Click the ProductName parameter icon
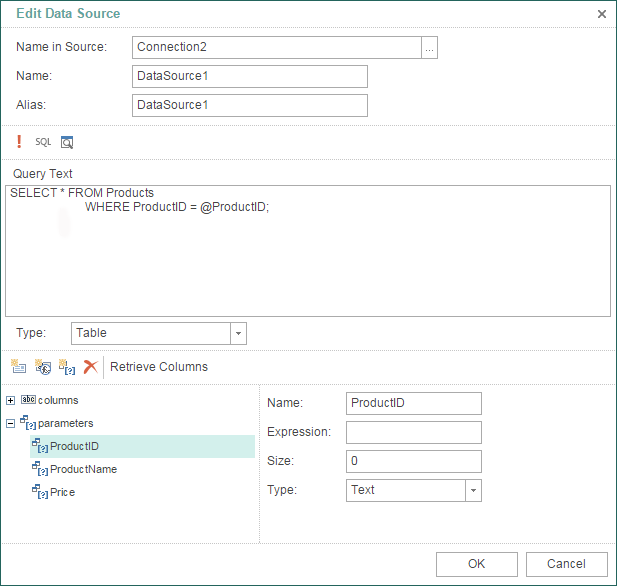617x586 pixels. pyautogui.click(x=40, y=469)
